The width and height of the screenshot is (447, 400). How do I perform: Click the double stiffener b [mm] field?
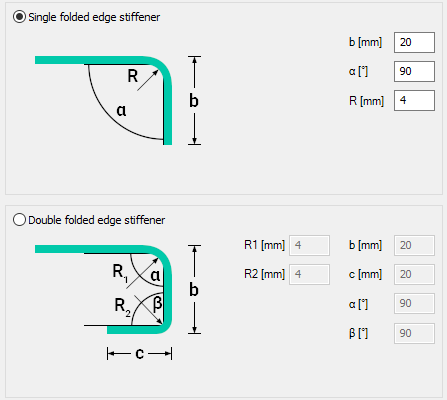[x=414, y=245]
